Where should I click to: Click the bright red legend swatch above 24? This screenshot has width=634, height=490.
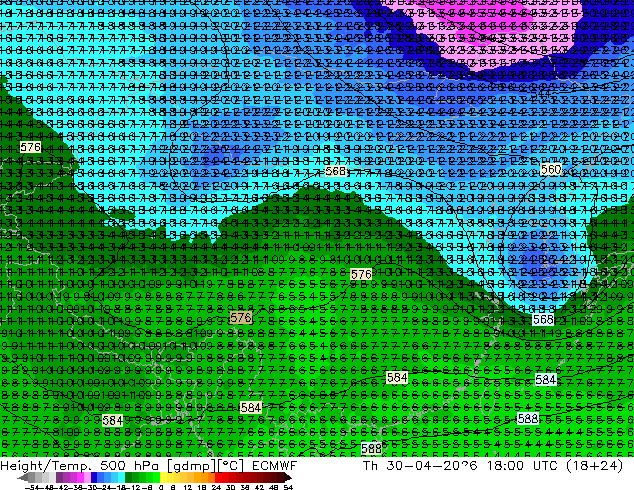click(x=218, y=477)
